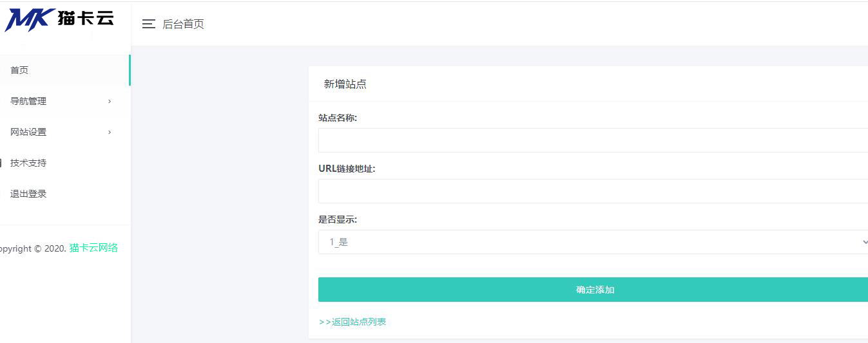Toggle the sidebar hamburger menu icon
Viewport: 868px width, 343px height.
coord(149,24)
